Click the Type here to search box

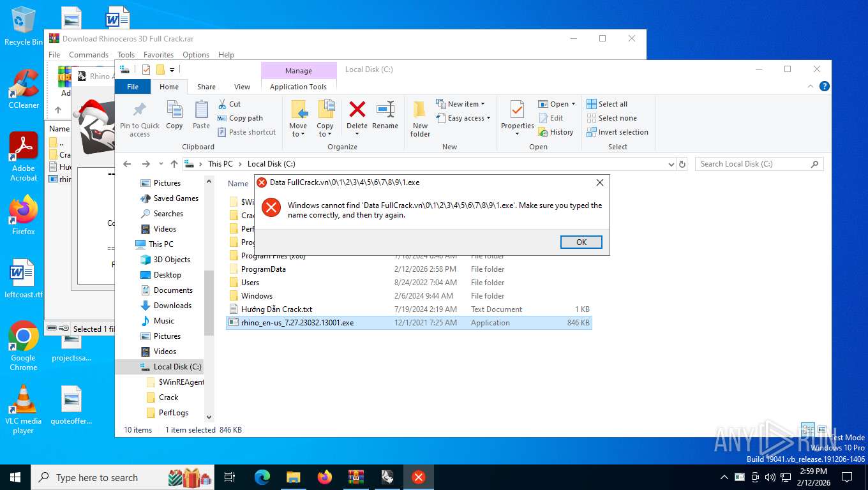pyautogui.click(x=122, y=477)
